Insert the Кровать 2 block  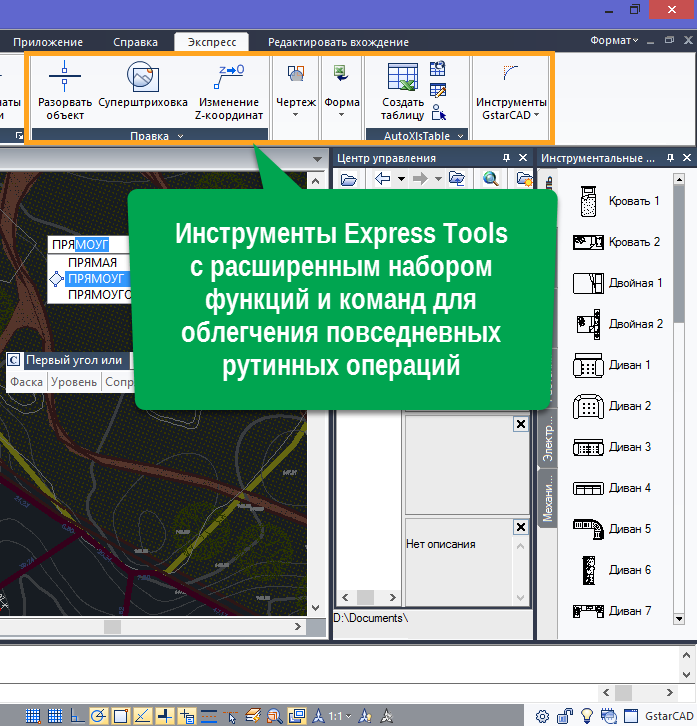tap(619, 242)
